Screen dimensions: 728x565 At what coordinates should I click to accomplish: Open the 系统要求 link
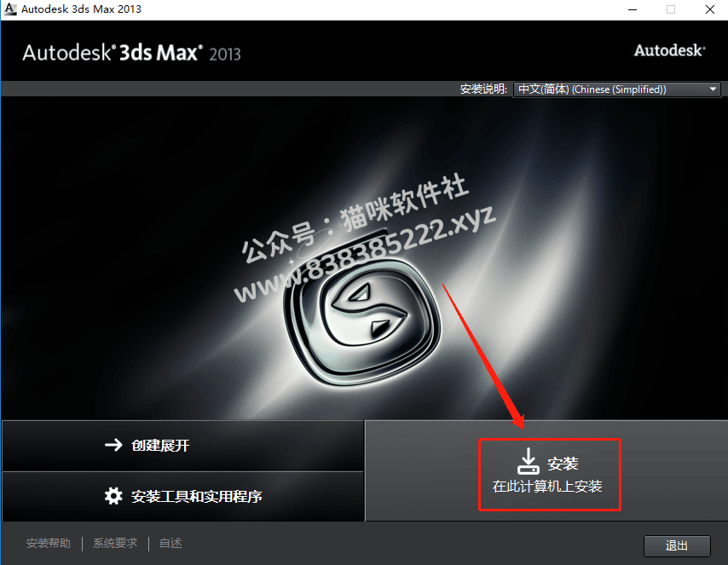115,543
